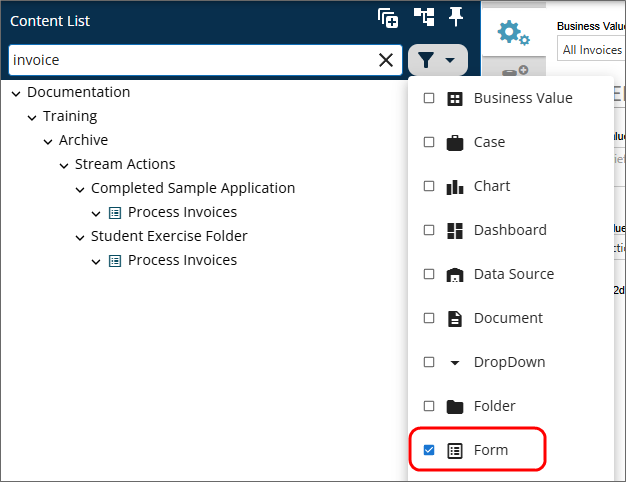Click the Data Source icon in filter list
Image resolution: width=626 pixels, height=482 pixels.
point(455,274)
